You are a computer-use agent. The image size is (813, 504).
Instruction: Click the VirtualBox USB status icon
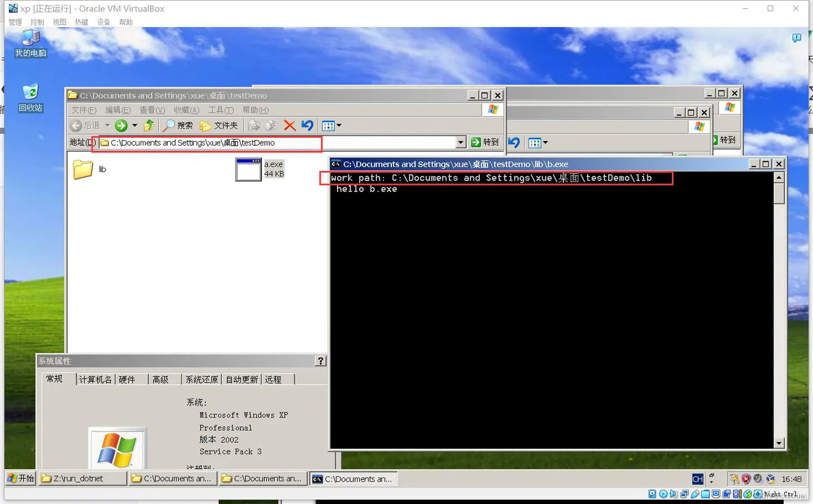pyautogui.click(x=695, y=494)
